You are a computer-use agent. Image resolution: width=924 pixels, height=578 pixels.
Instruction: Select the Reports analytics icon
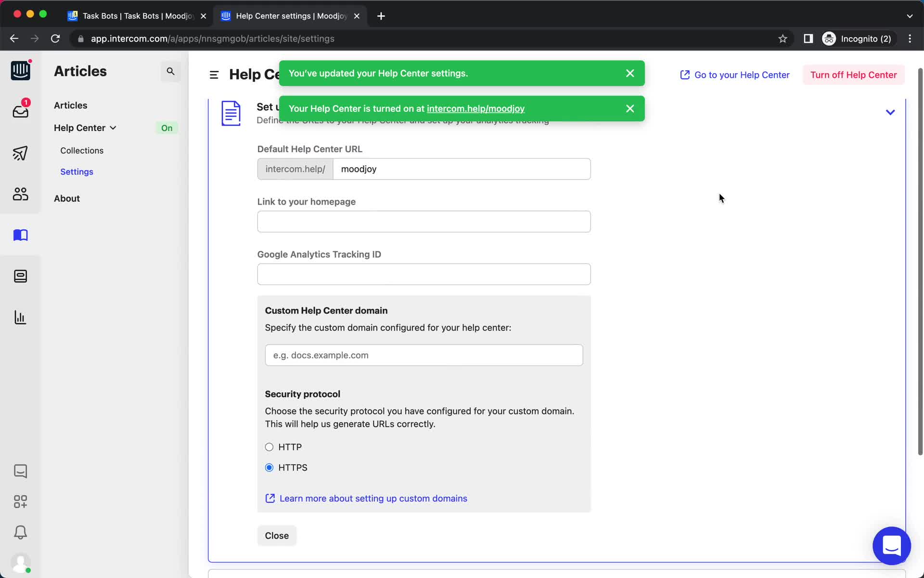(20, 317)
